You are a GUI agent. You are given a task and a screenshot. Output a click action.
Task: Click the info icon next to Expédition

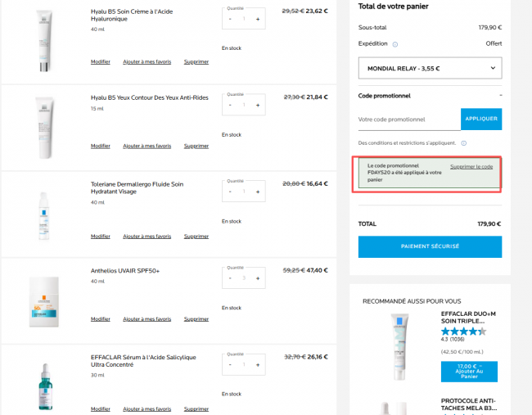pos(395,44)
